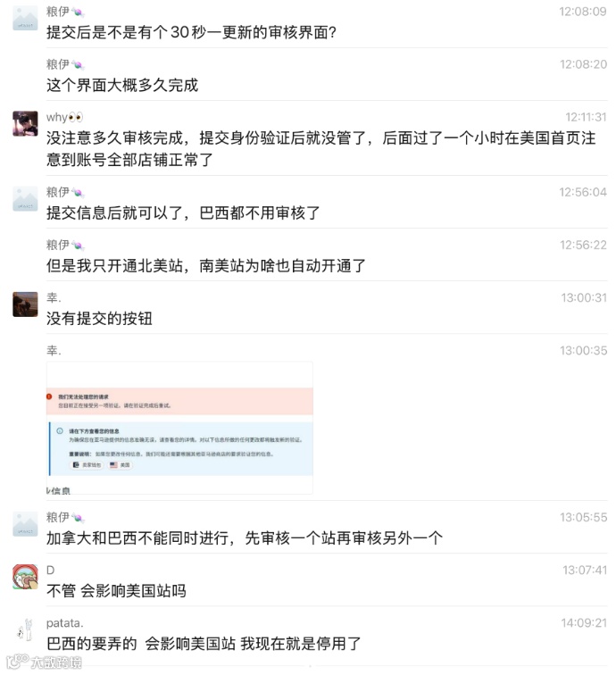Click the 12:11:31 timestamp

click(586, 117)
